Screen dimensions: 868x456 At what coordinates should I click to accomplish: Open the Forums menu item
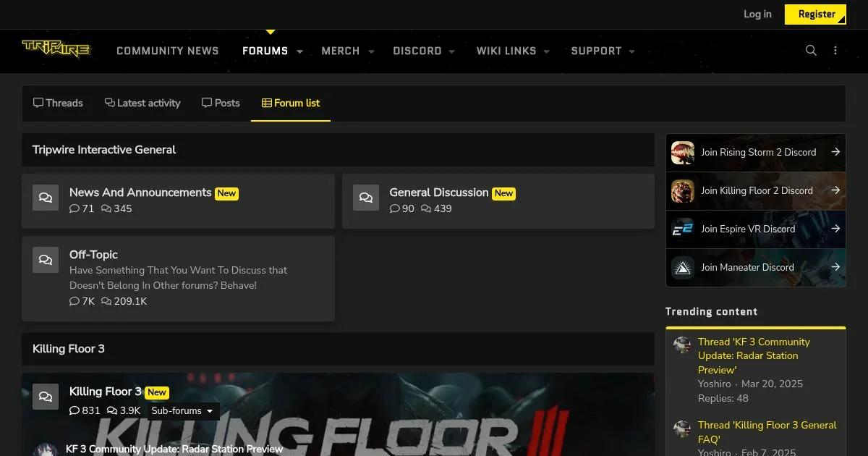point(265,51)
